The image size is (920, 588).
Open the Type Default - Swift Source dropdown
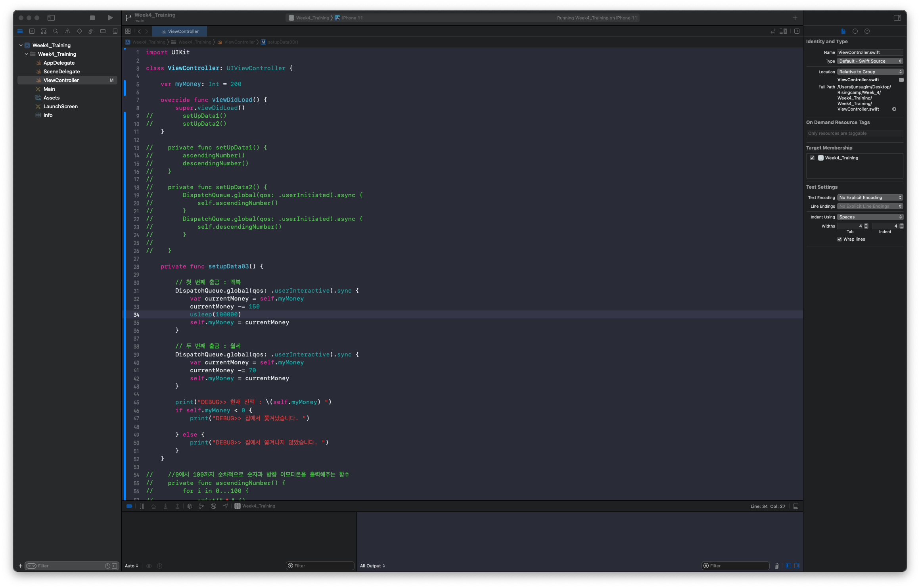click(x=870, y=61)
